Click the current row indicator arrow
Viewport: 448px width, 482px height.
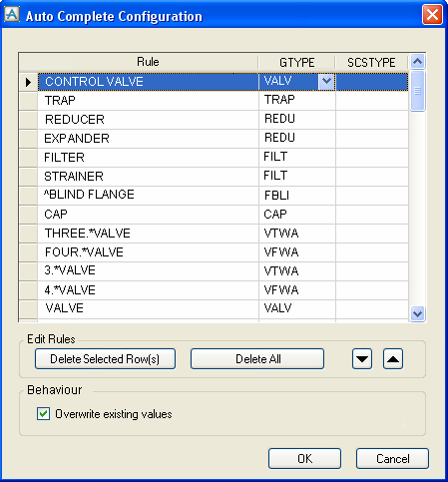click(28, 82)
